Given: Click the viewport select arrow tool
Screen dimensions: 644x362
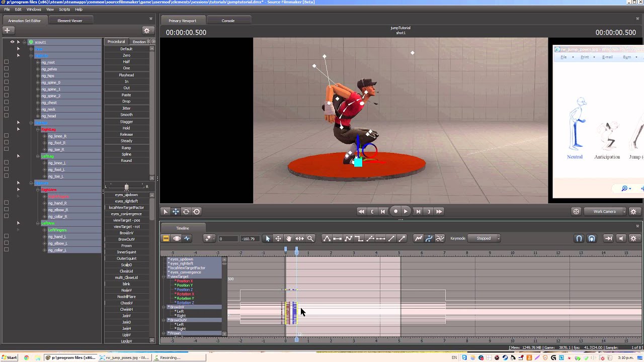Looking at the screenshot, I should tap(166, 212).
